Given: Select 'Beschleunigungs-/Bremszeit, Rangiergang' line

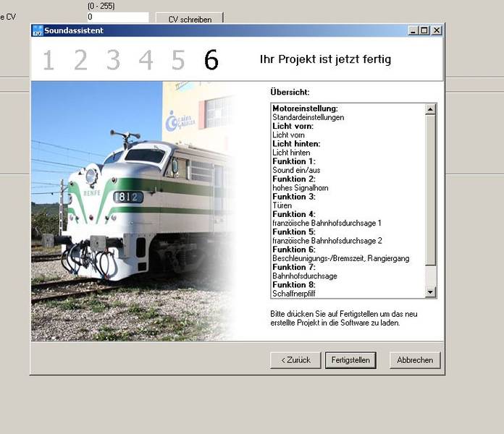Looking at the screenshot, I should tap(341, 258).
